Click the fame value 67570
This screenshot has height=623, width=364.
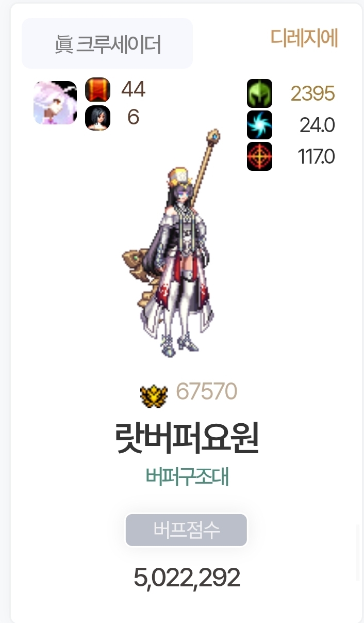point(206,392)
